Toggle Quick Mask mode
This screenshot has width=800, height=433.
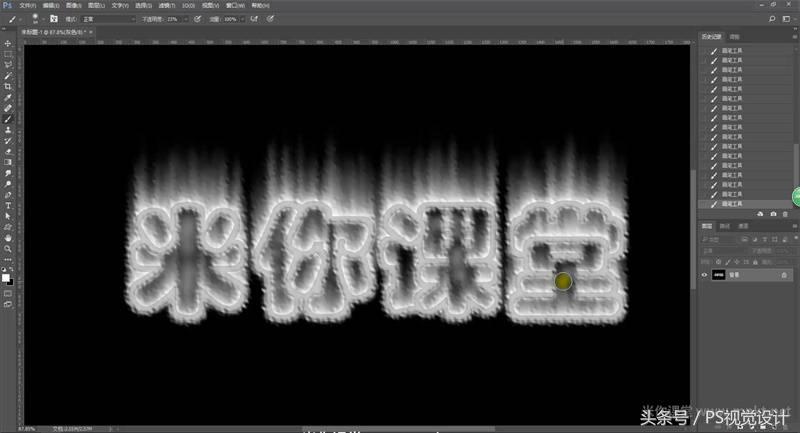tap(8, 294)
